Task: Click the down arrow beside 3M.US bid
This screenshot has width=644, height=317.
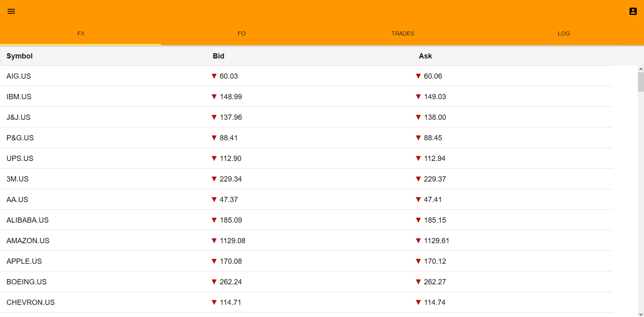Action: coord(214,179)
